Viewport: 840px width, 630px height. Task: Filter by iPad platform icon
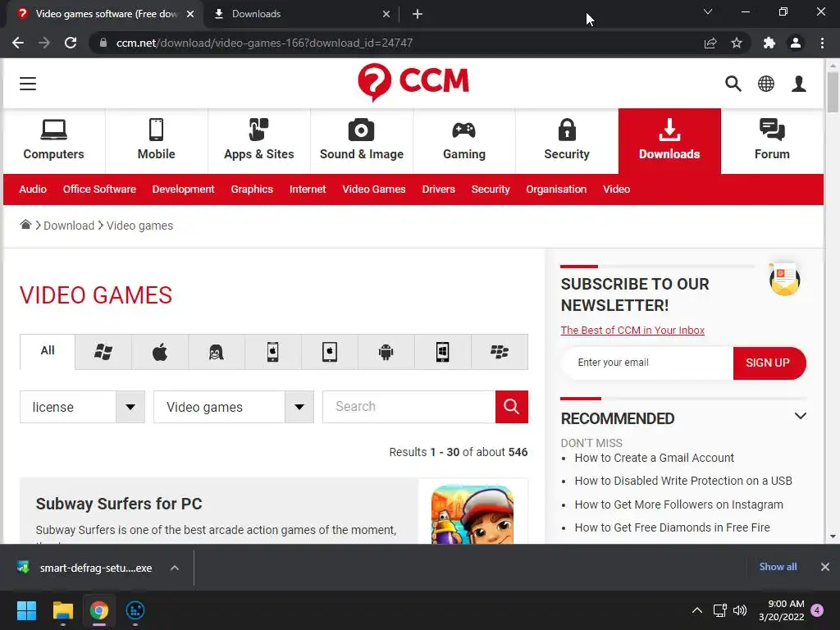330,352
